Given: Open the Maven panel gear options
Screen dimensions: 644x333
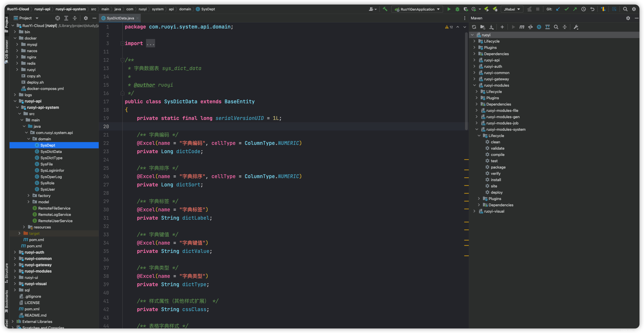Looking at the screenshot, I should click(x=628, y=18).
